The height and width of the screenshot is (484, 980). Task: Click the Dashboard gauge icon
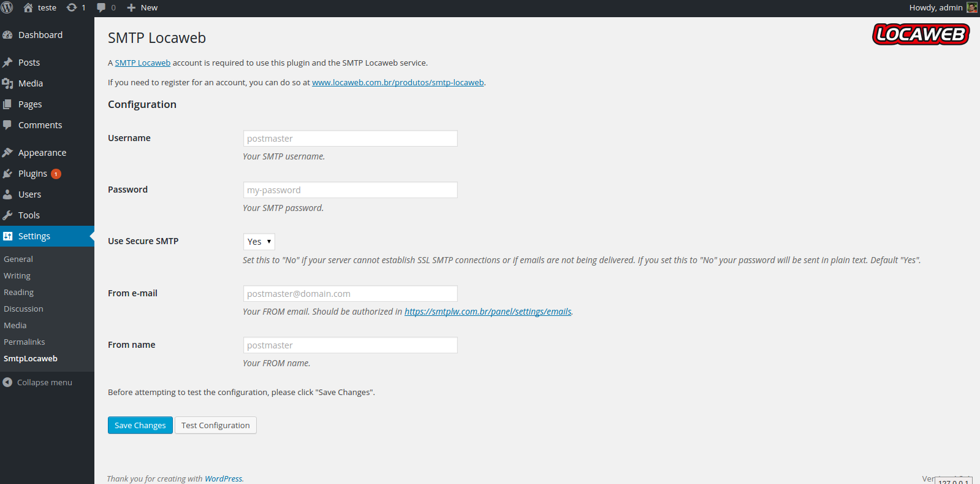tap(7, 35)
